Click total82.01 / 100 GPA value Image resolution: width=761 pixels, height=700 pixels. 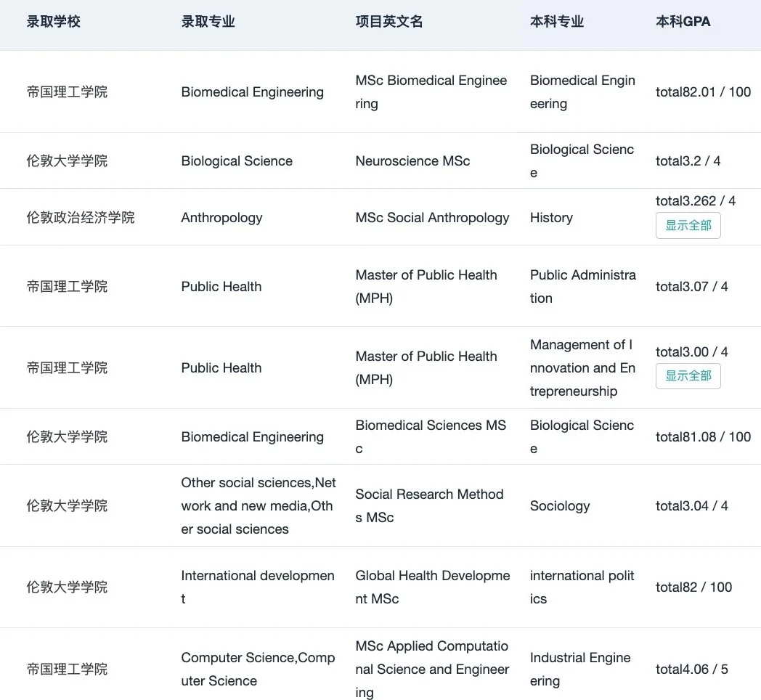click(x=703, y=91)
